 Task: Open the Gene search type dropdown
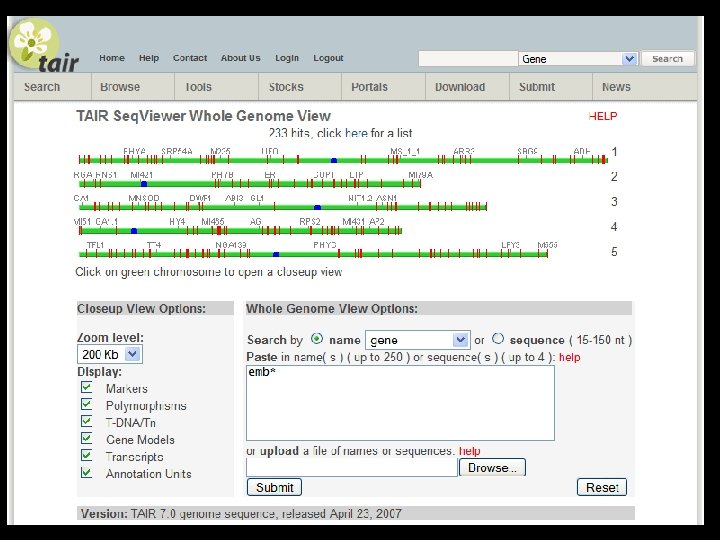(578, 59)
